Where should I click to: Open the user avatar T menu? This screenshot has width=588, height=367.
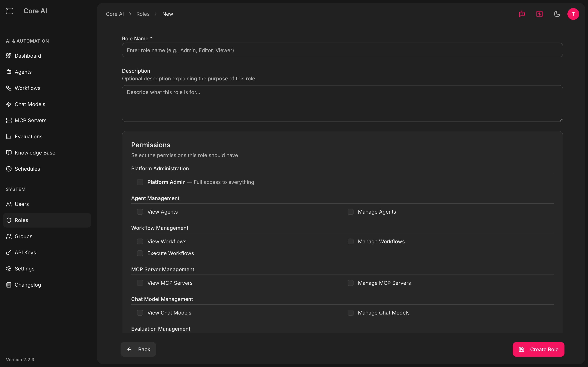[x=573, y=14]
